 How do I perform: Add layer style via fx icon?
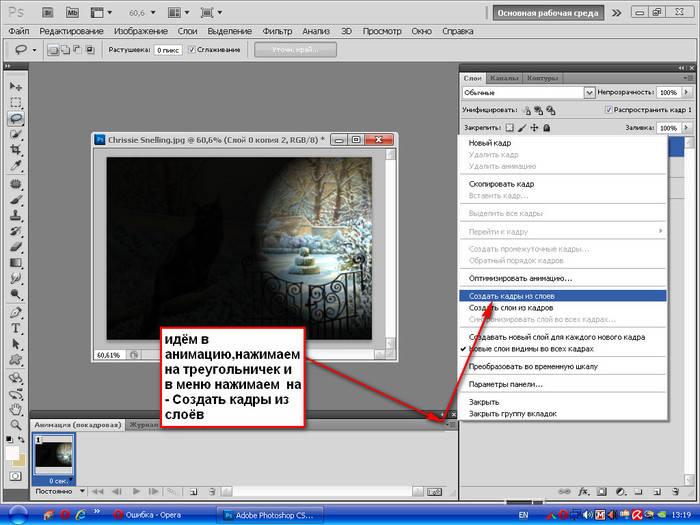point(583,492)
